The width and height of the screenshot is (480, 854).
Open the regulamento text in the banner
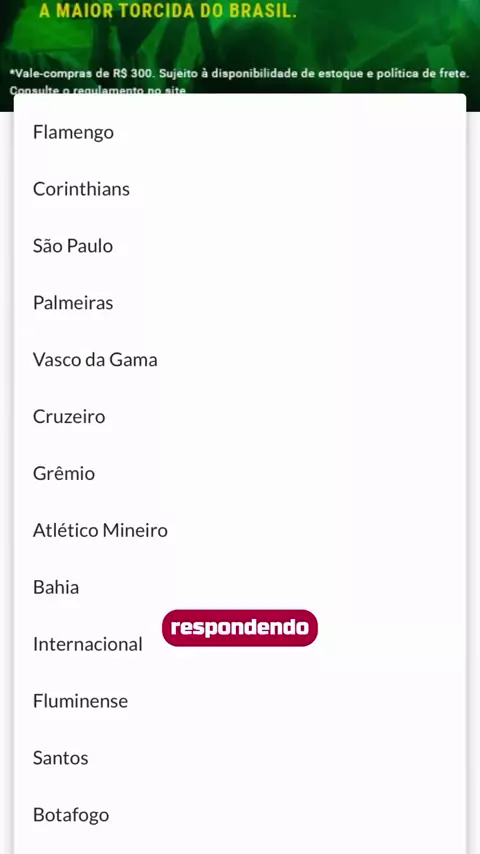tap(98, 90)
